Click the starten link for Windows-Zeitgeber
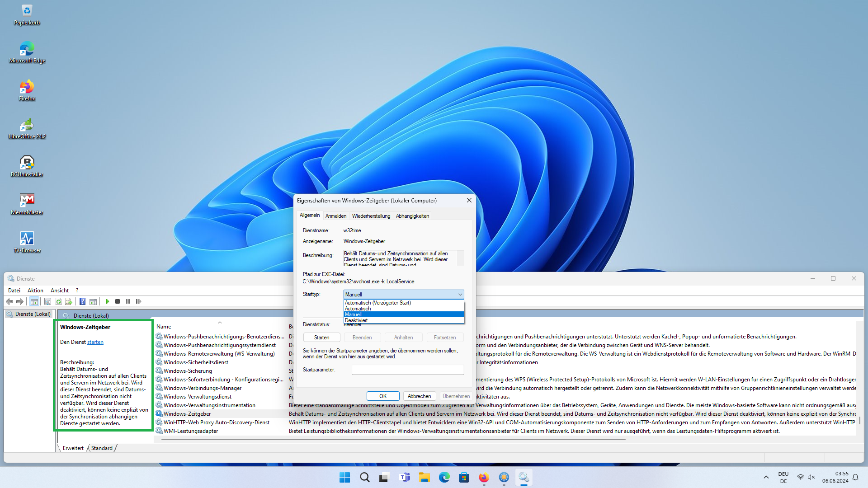Viewport: 868px width, 488px height. 95,342
